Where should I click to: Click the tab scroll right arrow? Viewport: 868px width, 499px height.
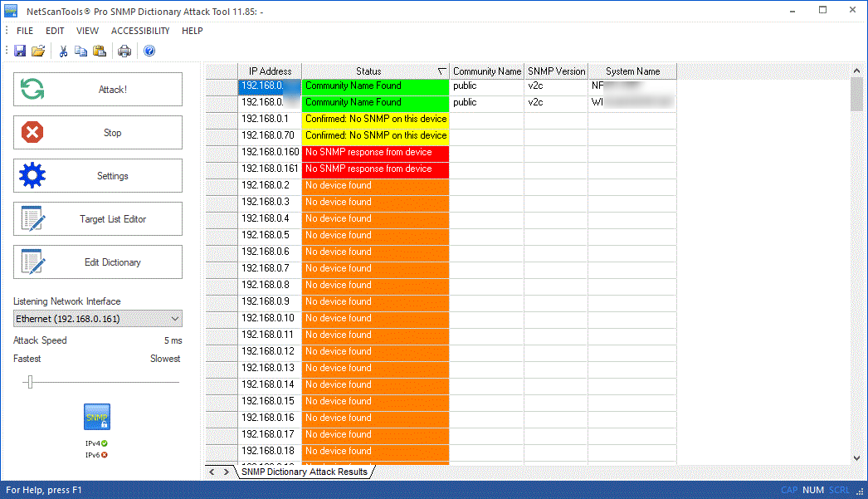(x=226, y=472)
